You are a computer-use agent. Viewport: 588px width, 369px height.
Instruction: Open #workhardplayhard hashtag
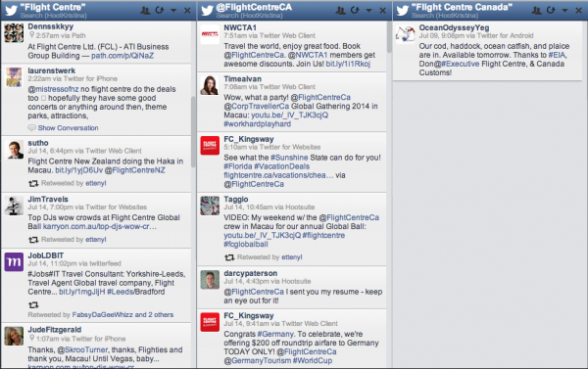pyautogui.click(x=257, y=124)
